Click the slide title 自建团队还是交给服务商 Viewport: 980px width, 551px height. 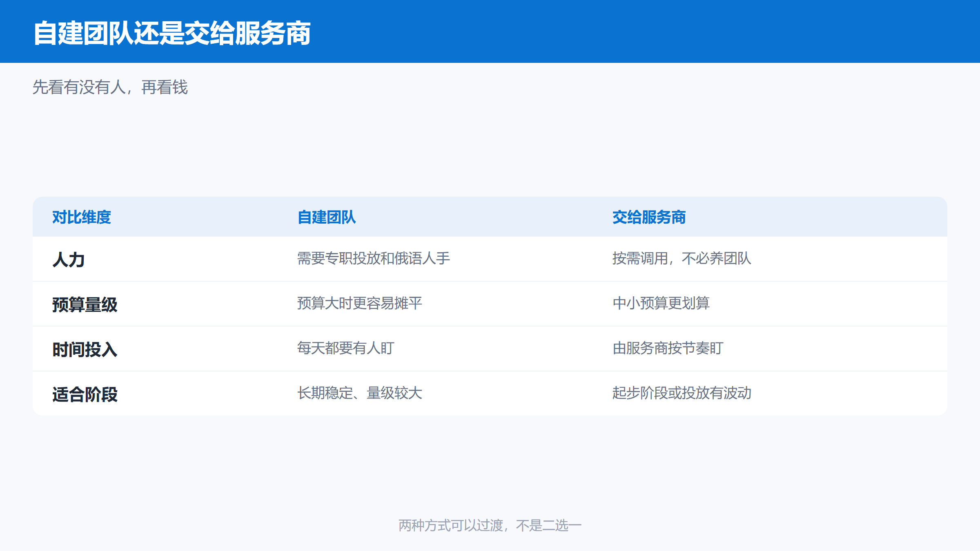coord(172,33)
